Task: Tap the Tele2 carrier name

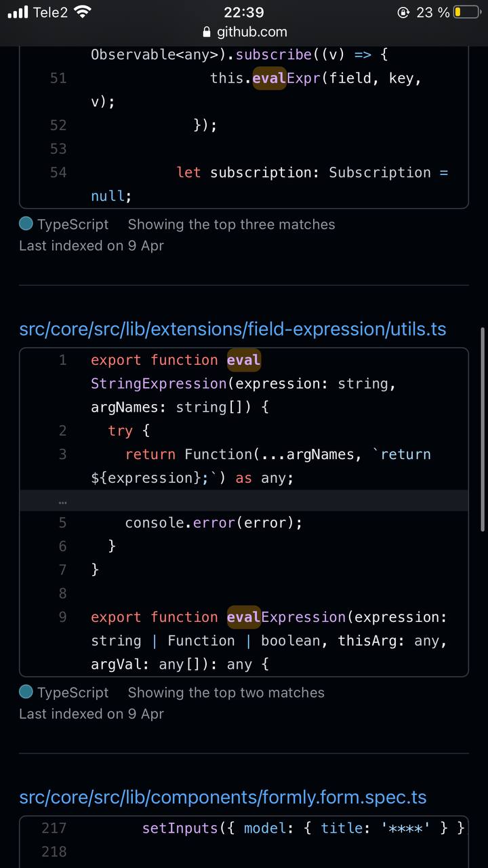Action: tap(50, 12)
